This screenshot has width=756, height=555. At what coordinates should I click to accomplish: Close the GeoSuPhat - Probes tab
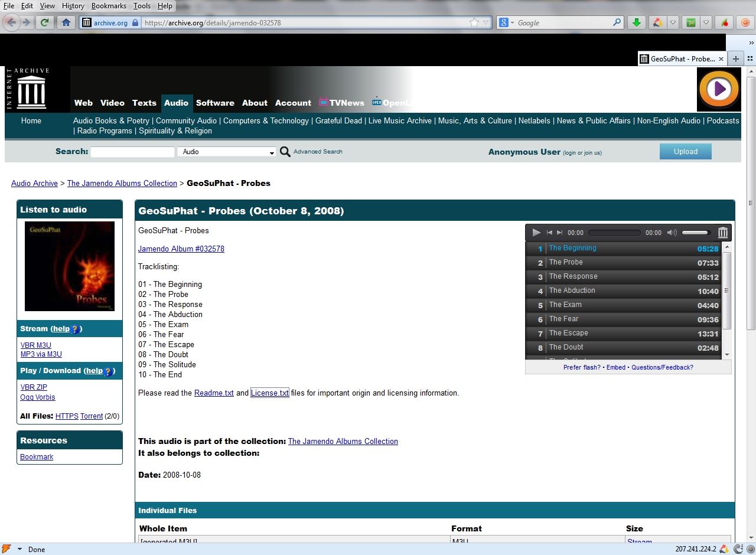(721, 59)
